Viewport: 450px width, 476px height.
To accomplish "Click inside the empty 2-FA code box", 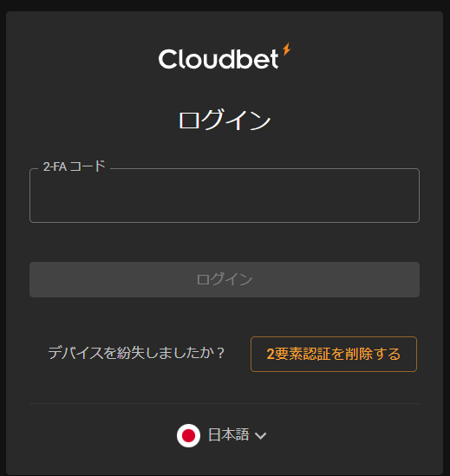I will (225, 195).
